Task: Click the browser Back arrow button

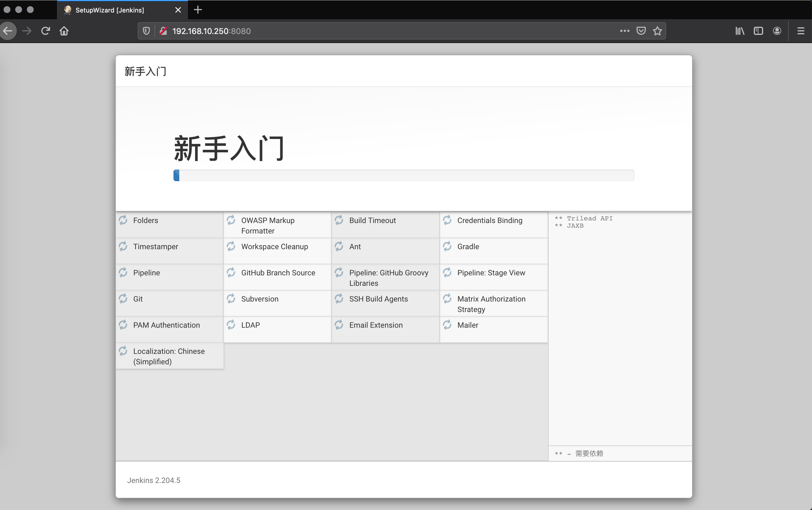Action: 7,31
